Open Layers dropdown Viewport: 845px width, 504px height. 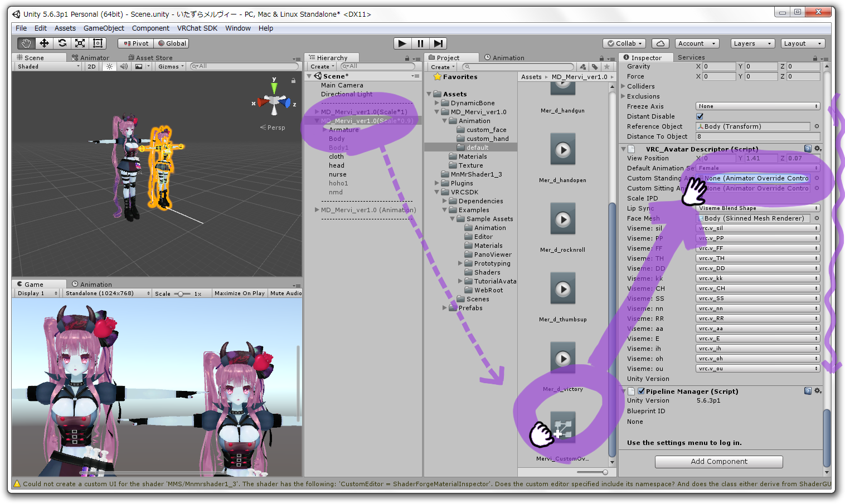753,43
